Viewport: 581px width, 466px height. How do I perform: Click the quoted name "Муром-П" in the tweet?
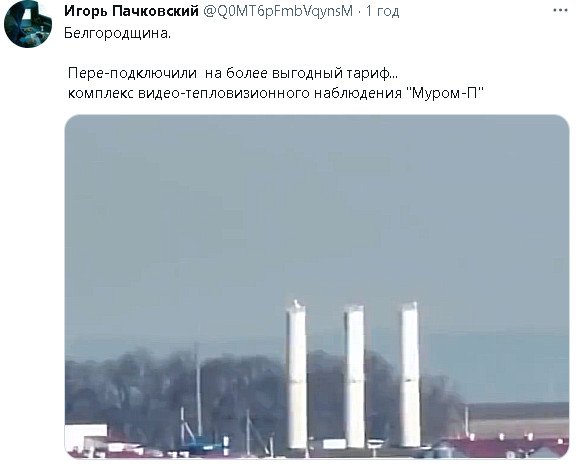pyautogui.click(x=448, y=93)
